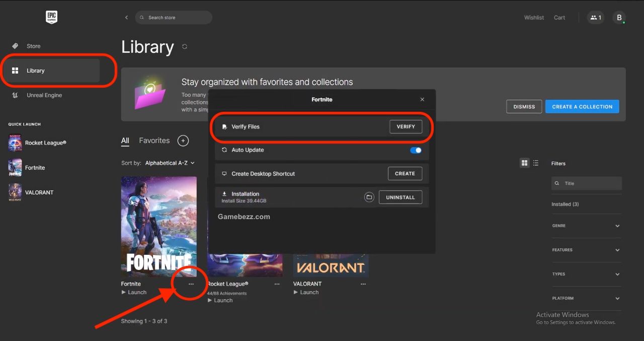Expand the Types filter section

(586, 274)
